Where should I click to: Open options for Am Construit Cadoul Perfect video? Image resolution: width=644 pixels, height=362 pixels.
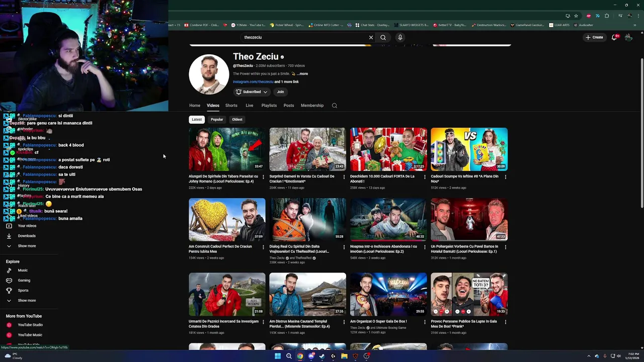[263, 247]
